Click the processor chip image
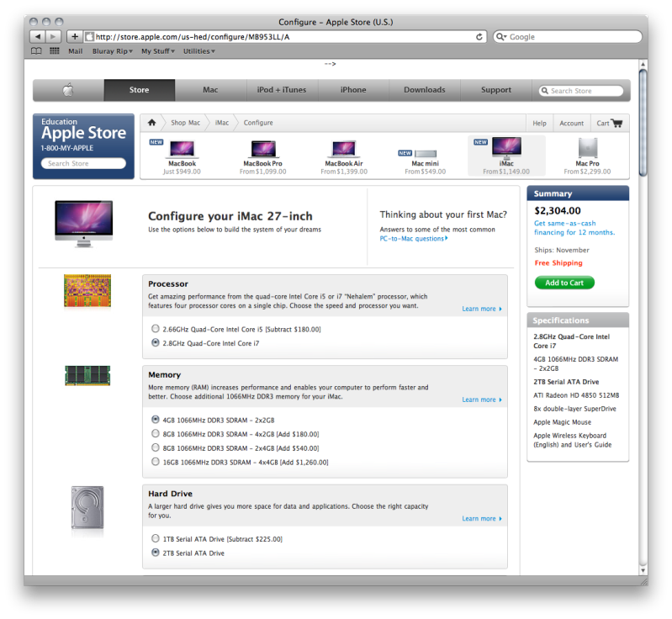The height and width of the screenshot is (619, 672). click(87, 291)
